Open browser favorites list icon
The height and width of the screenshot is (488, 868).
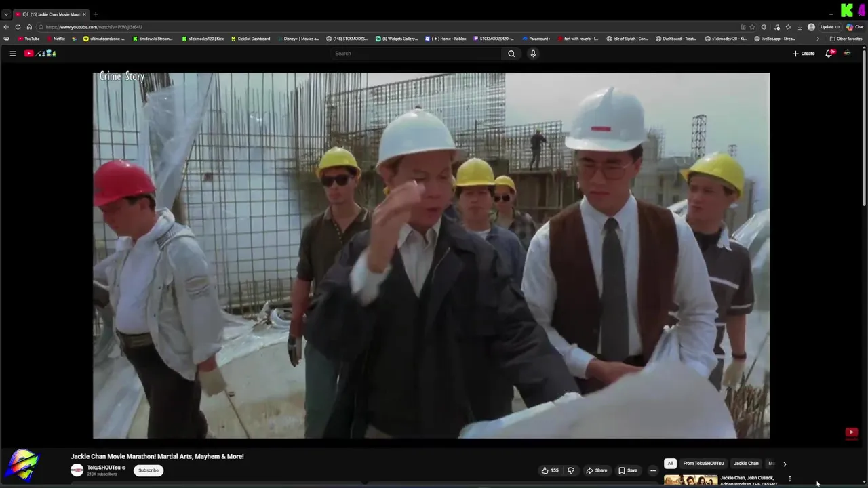[788, 27]
